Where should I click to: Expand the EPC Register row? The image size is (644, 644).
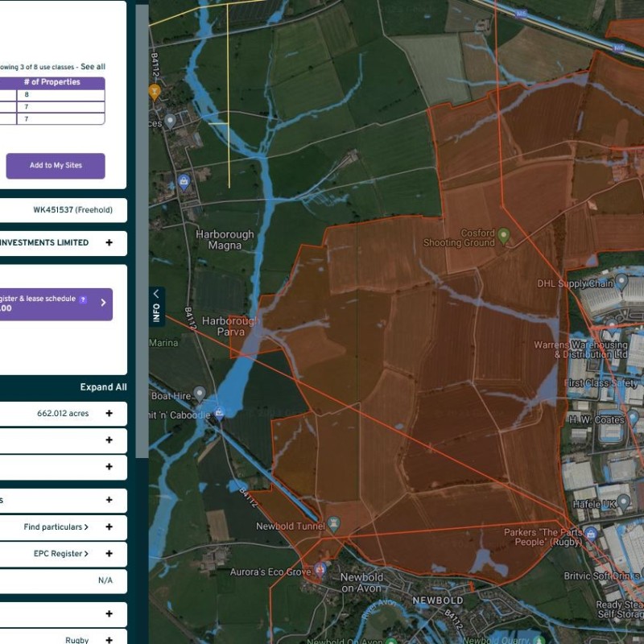[x=109, y=554]
